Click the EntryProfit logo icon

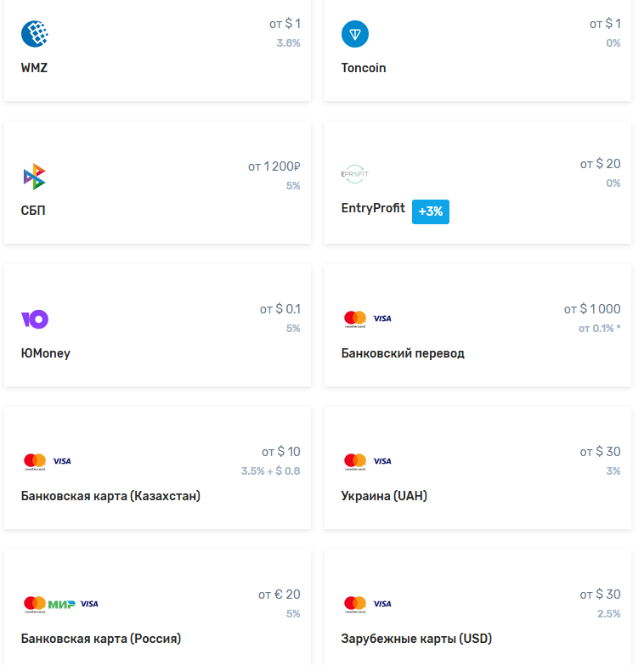point(355,174)
